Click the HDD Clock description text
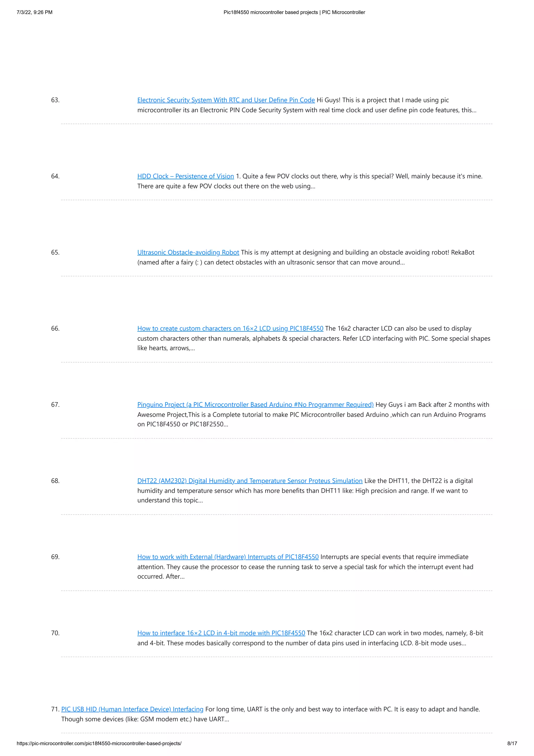The width and height of the screenshot is (534, 756). (x=310, y=181)
